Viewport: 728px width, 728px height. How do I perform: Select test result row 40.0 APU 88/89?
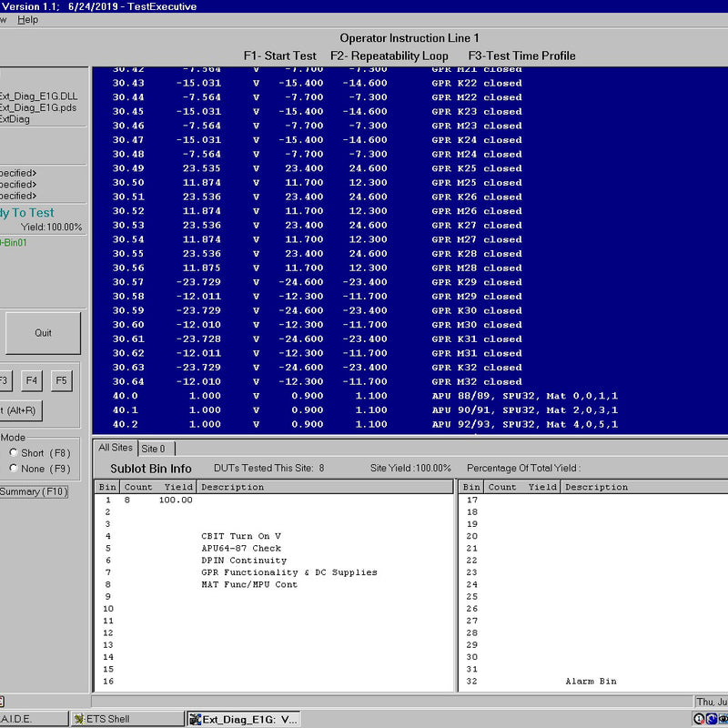[x=364, y=396]
